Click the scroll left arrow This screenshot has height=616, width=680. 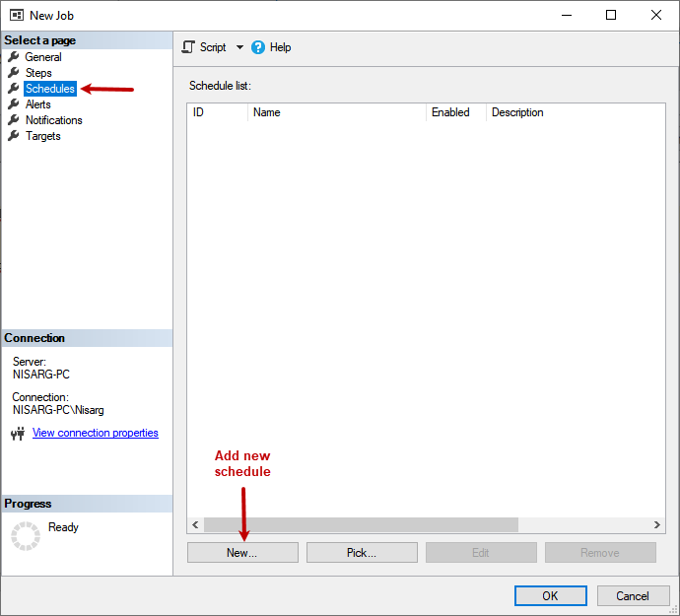click(195, 524)
